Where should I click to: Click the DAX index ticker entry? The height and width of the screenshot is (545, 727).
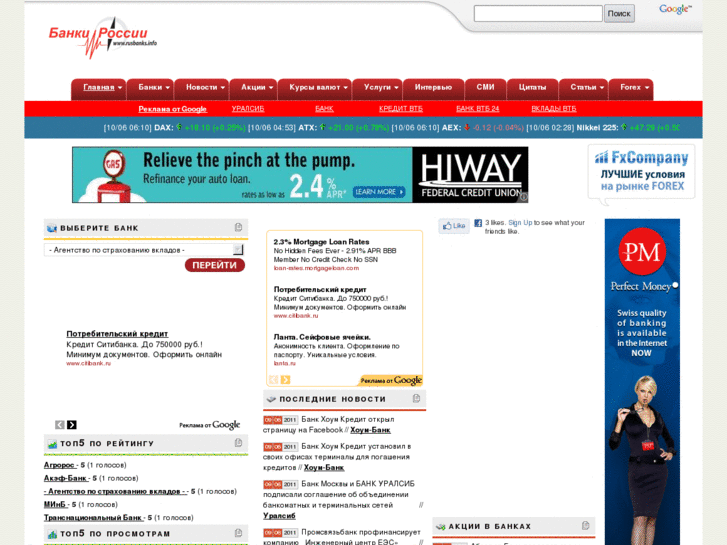coord(174,128)
